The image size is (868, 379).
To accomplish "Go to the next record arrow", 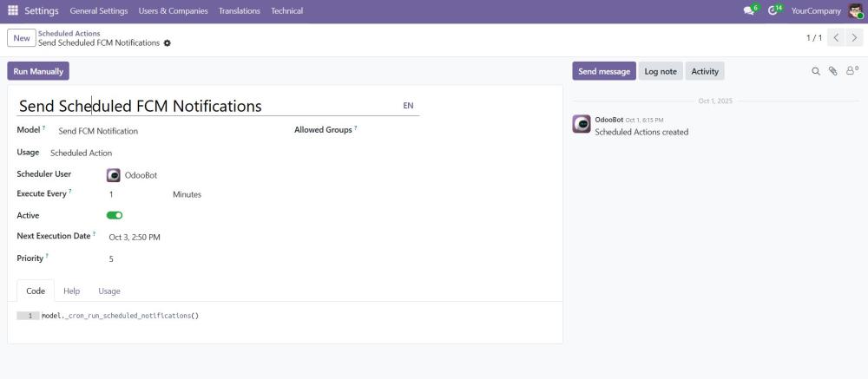I will point(855,38).
